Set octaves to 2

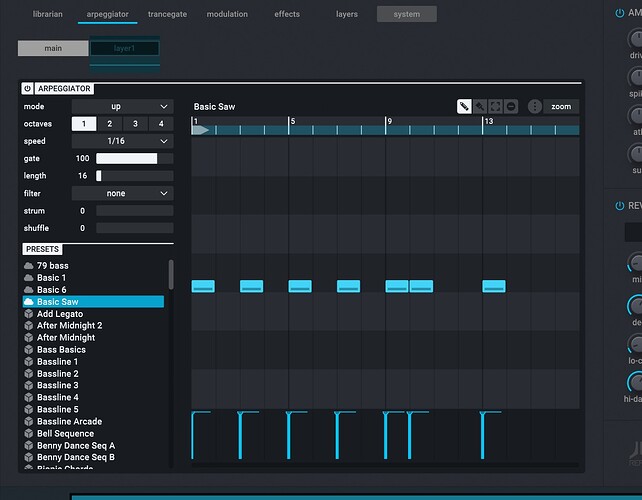click(x=110, y=124)
